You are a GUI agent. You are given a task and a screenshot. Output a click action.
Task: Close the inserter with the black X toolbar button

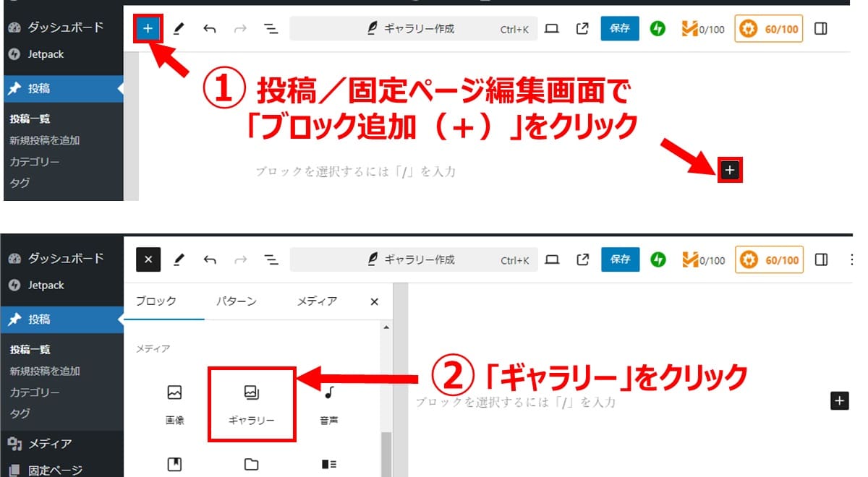pyautogui.click(x=148, y=259)
